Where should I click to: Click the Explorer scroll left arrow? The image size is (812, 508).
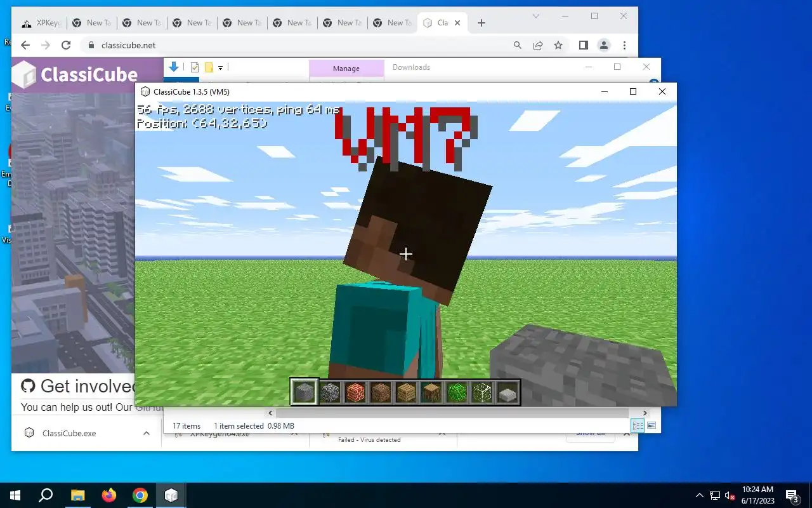click(271, 413)
